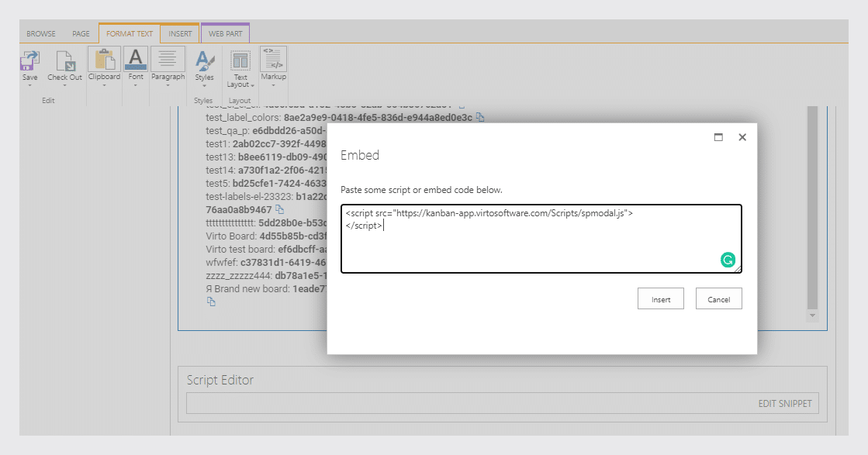Expand the Styles dropdown arrow
The image size is (868, 455).
[x=204, y=86]
